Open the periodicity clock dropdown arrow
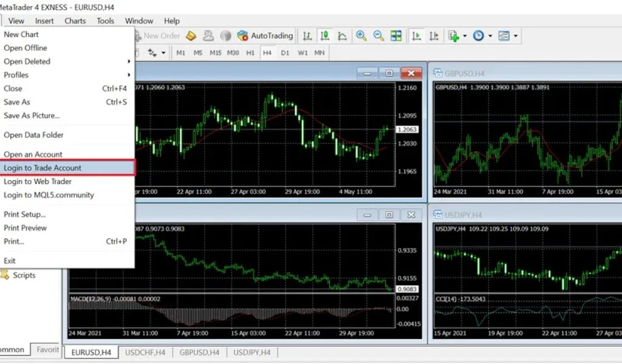This screenshot has width=622, height=364. 490,36
